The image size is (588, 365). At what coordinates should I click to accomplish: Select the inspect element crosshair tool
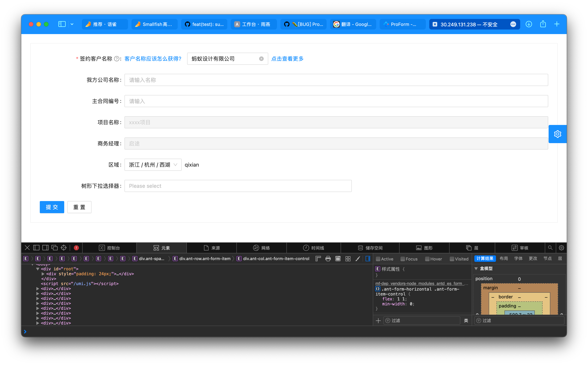click(x=63, y=247)
